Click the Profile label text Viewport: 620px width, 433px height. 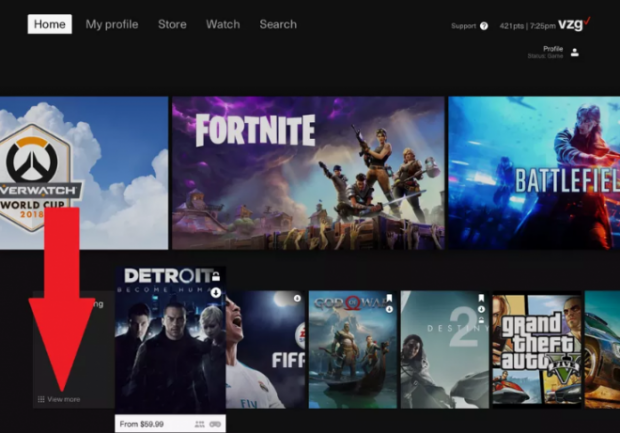pos(553,49)
